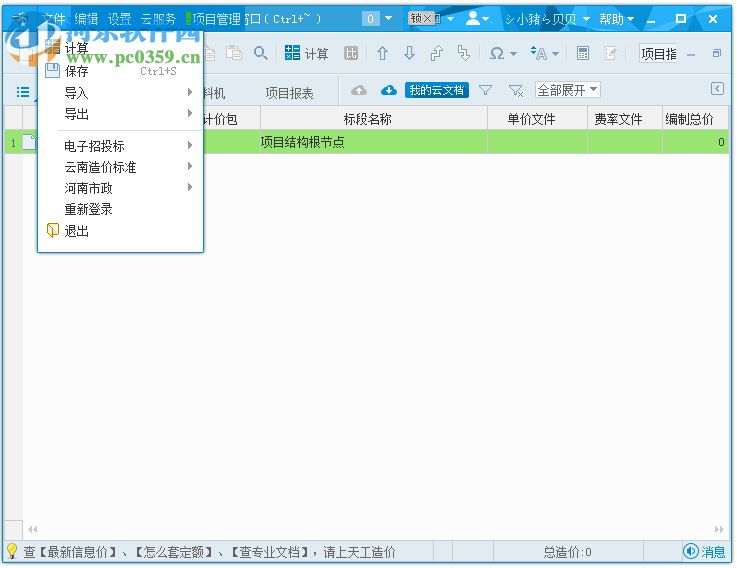
Task: Click the cloud download icon
Action: pyautogui.click(x=389, y=90)
